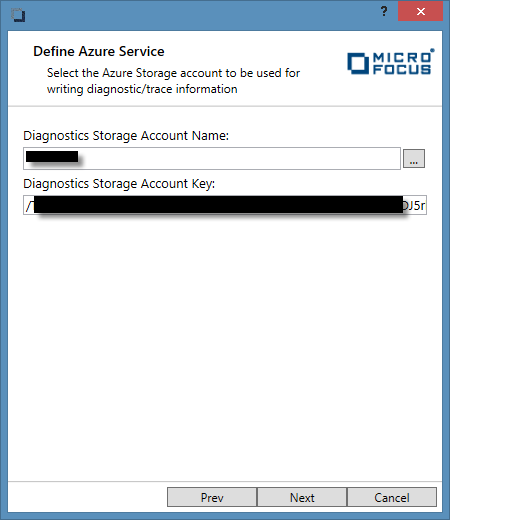Go back with the Prev button

pos(212,497)
